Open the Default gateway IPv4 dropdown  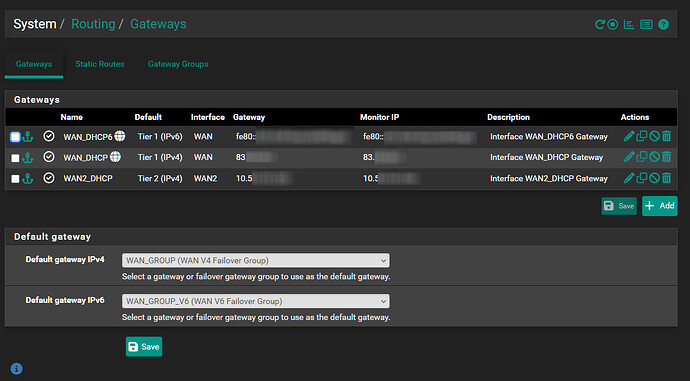[x=256, y=260]
